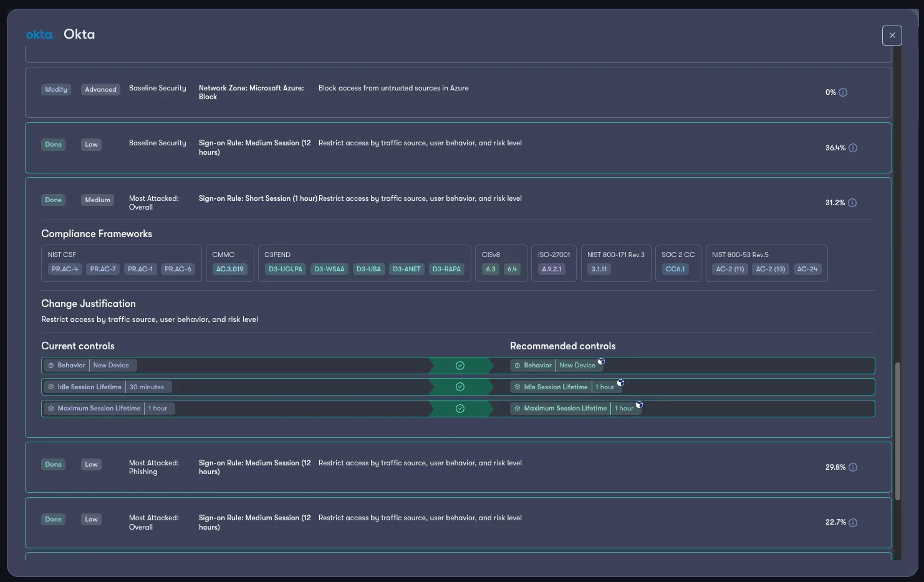924x582 pixels.
Task: Click the info icon next to 22.7%
Action: click(x=853, y=522)
